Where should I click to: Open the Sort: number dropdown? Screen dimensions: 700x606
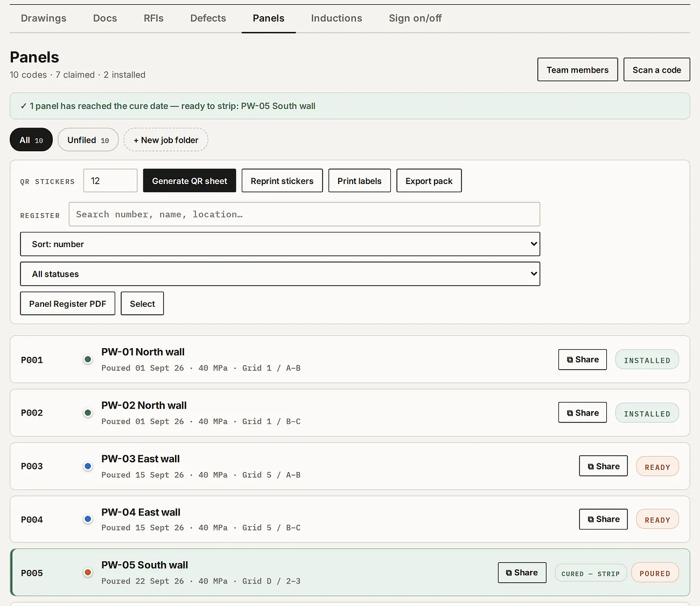(280, 244)
